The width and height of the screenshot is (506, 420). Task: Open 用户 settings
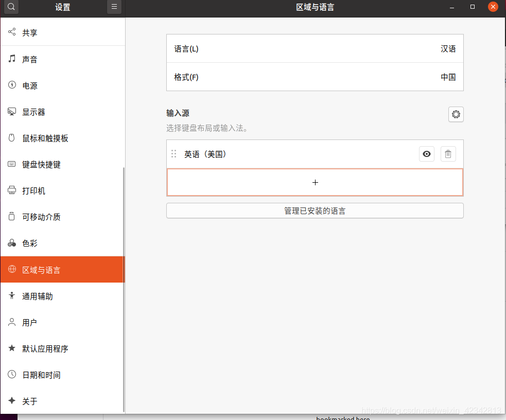tap(63, 322)
